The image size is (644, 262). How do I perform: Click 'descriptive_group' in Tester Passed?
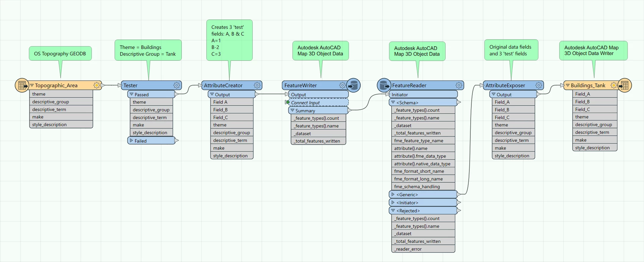pyautogui.click(x=151, y=110)
